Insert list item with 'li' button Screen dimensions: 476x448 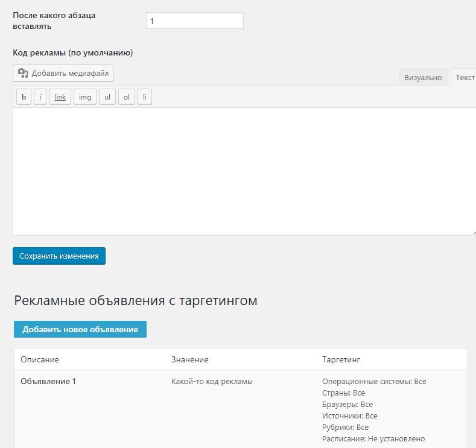[145, 96]
